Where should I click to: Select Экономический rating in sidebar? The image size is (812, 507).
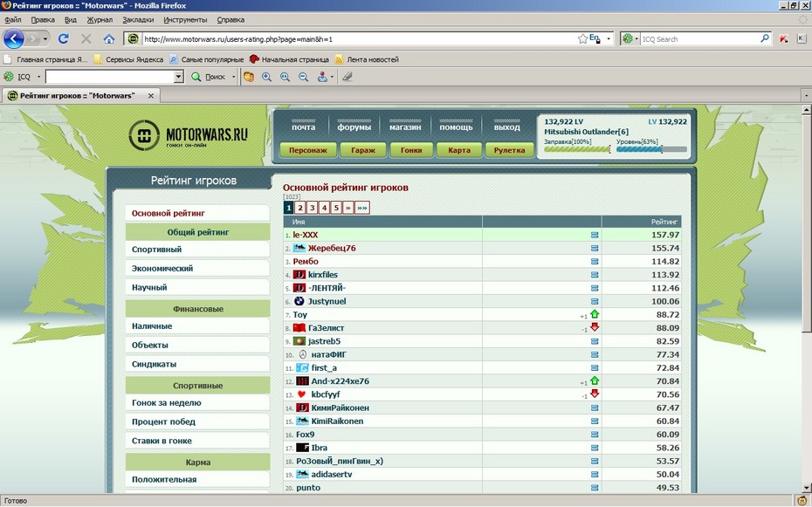pos(162,269)
